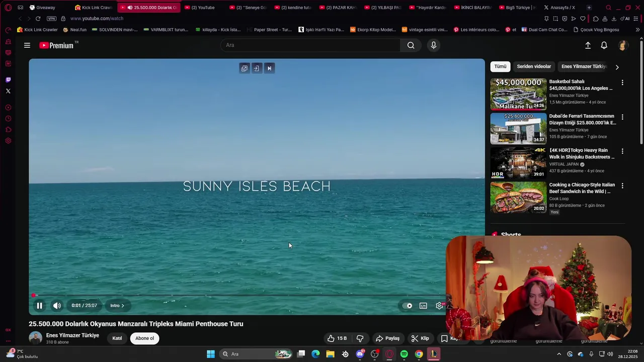Select the Tümü filter chip
Viewport: 644px width, 362px height.
pos(500,66)
